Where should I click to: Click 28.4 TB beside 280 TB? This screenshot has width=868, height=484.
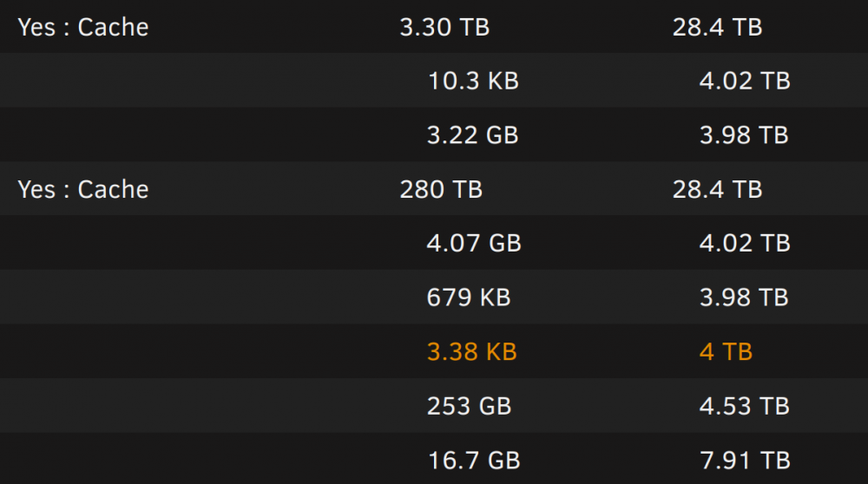tap(718, 189)
